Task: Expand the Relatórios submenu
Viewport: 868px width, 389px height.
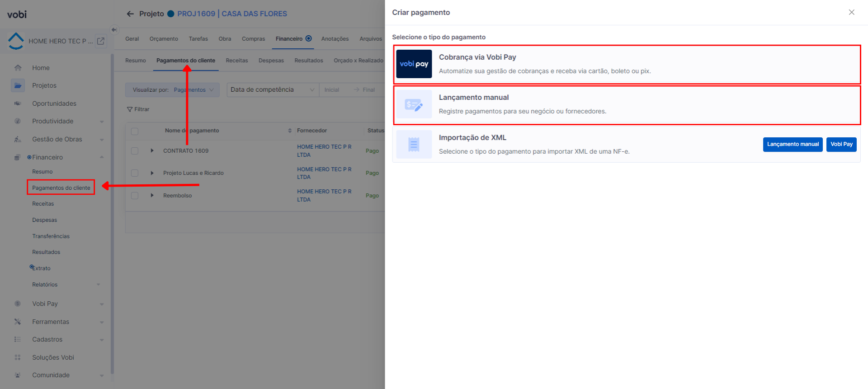Action: [98, 285]
